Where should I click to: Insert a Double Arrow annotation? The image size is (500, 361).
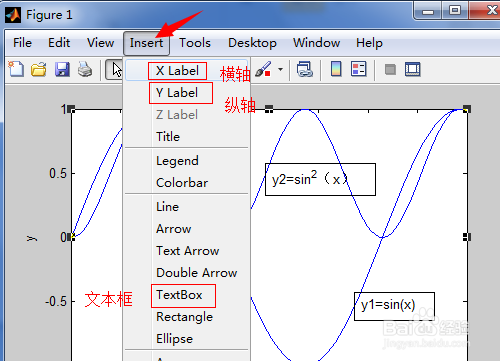coord(187,273)
